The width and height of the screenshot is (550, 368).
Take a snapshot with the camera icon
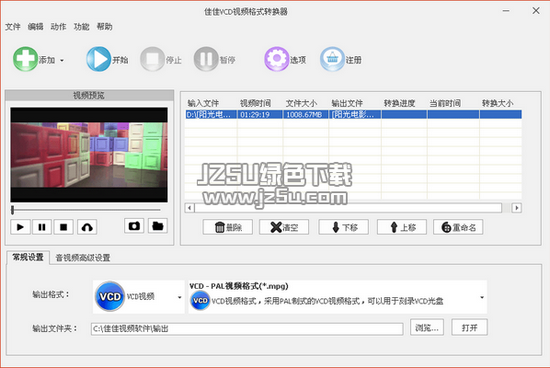click(x=134, y=226)
